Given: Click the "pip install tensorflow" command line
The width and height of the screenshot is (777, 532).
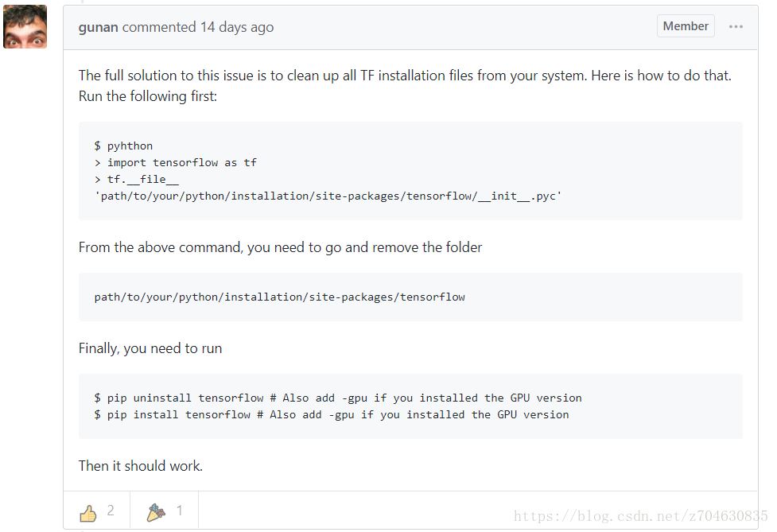Looking at the screenshot, I should 332,414.
